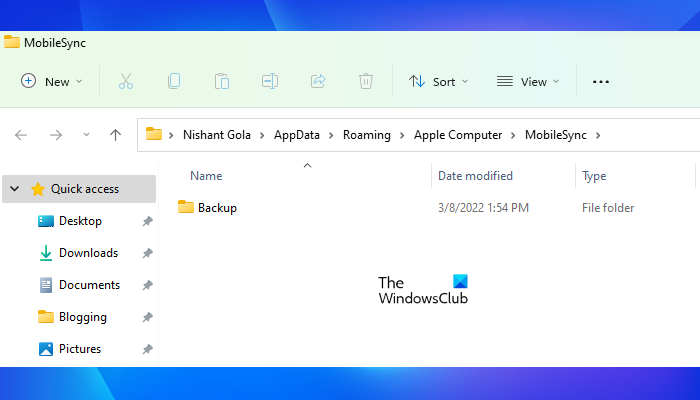Click the Share icon in toolbar
700x400 pixels.
click(318, 81)
